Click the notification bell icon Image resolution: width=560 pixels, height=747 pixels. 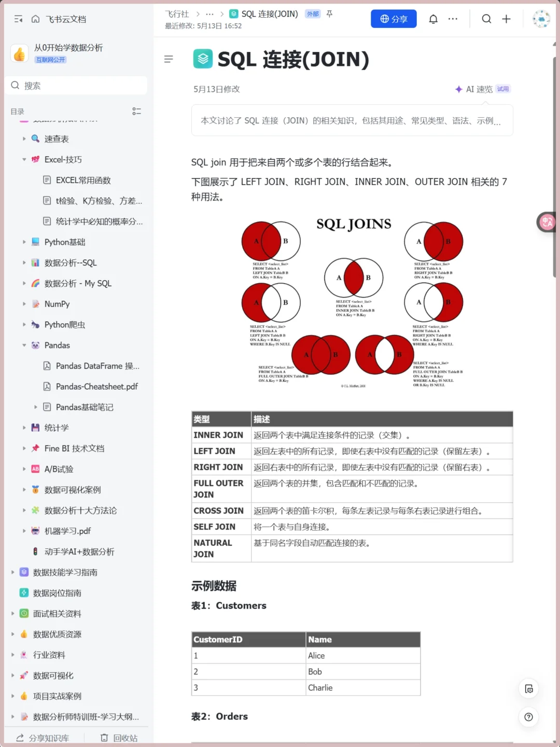click(433, 19)
